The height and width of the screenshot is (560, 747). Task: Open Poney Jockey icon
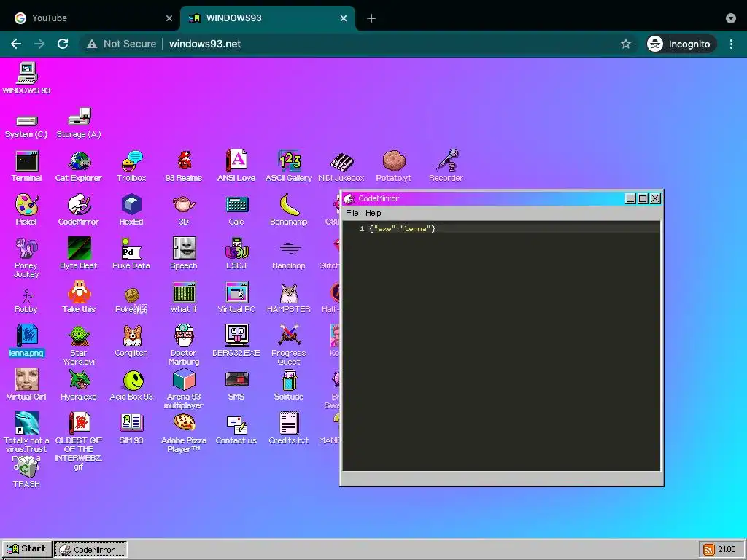27,257
